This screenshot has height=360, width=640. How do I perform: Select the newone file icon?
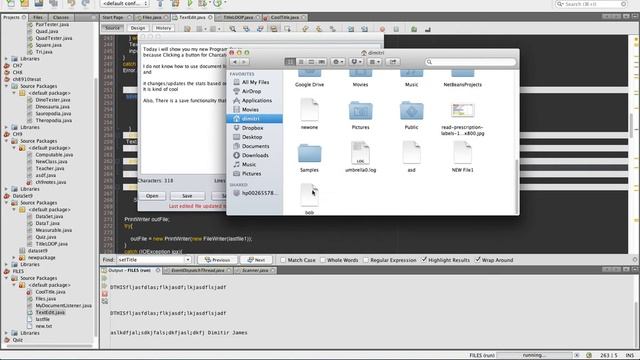(309, 110)
